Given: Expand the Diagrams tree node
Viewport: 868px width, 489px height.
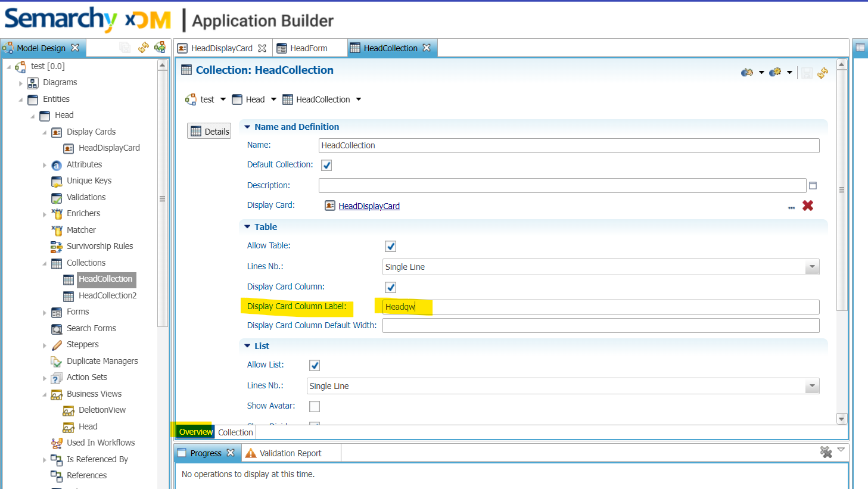Looking at the screenshot, I should 21,83.
